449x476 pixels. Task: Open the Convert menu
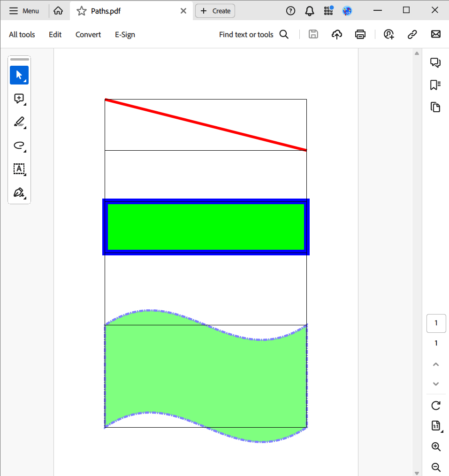(x=88, y=34)
